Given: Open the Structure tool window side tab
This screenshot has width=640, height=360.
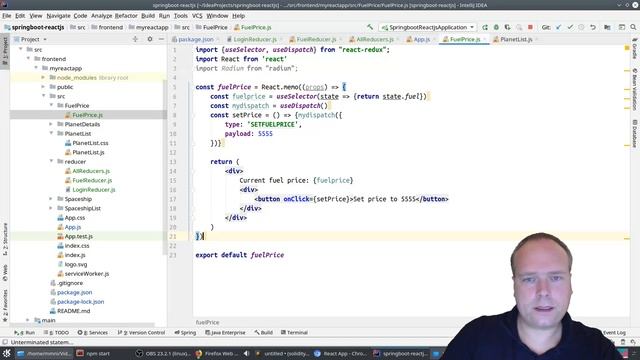Looking at the screenshot, I should [x=5, y=239].
